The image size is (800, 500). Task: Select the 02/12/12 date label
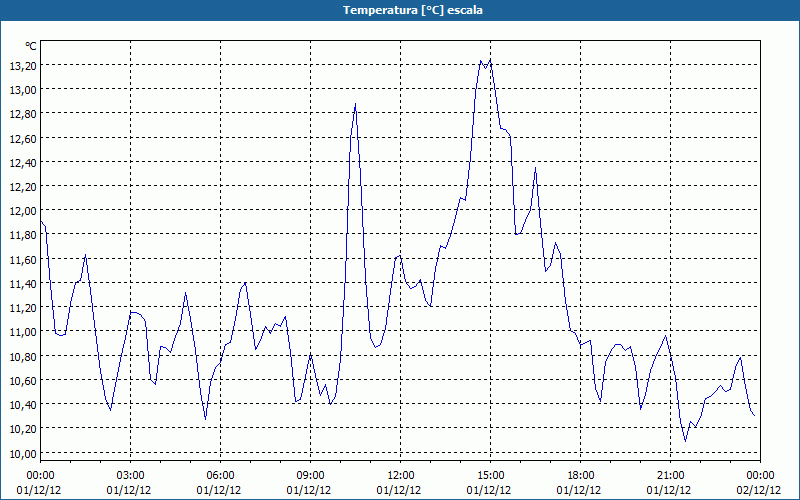(x=759, y=490)
